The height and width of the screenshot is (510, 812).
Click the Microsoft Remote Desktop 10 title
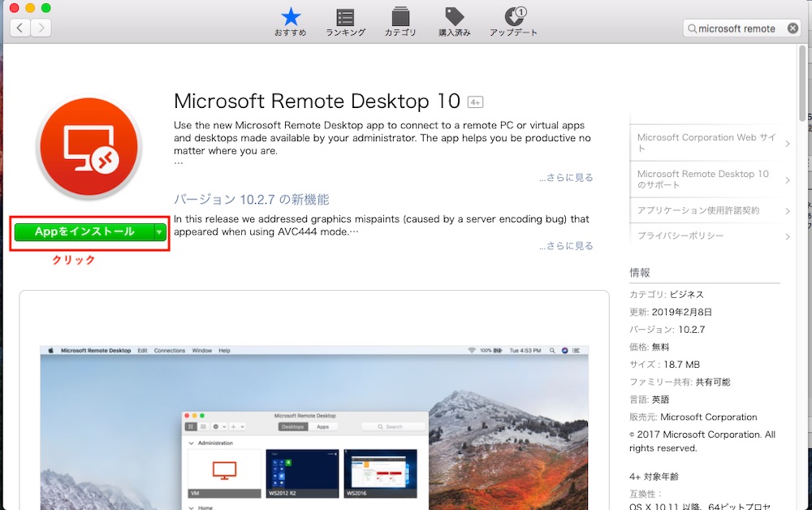317,101
